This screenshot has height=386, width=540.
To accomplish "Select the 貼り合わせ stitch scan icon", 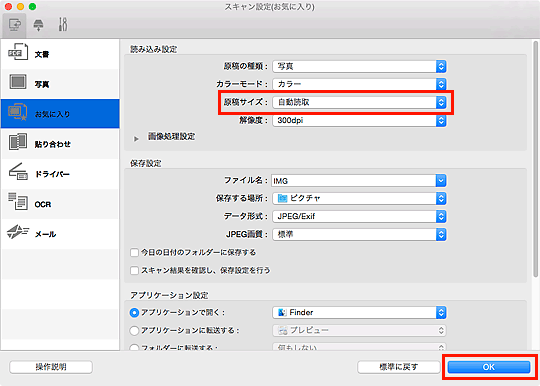I will point(18,142).
